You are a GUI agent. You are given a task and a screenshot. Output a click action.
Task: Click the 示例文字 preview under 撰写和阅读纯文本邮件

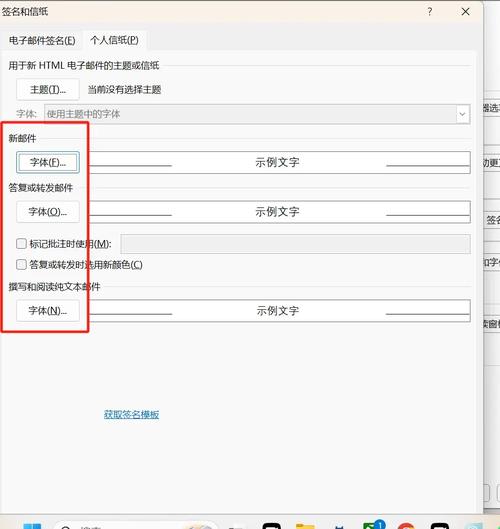point(277,311)
